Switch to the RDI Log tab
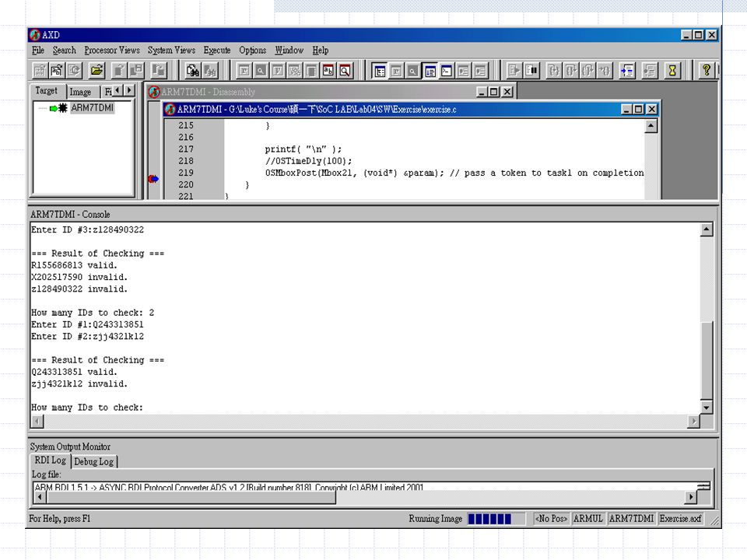Image resolution: width=747 pixels, height=560 pixels. pos(51,460)
